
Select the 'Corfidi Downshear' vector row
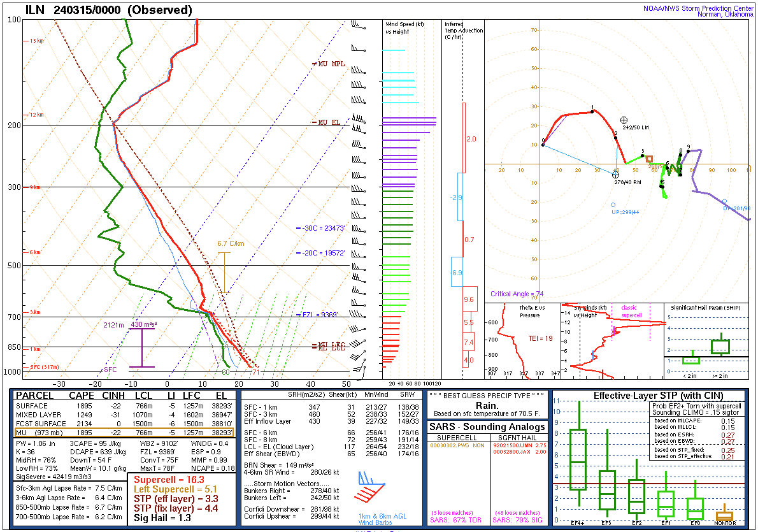coord(292,509)
